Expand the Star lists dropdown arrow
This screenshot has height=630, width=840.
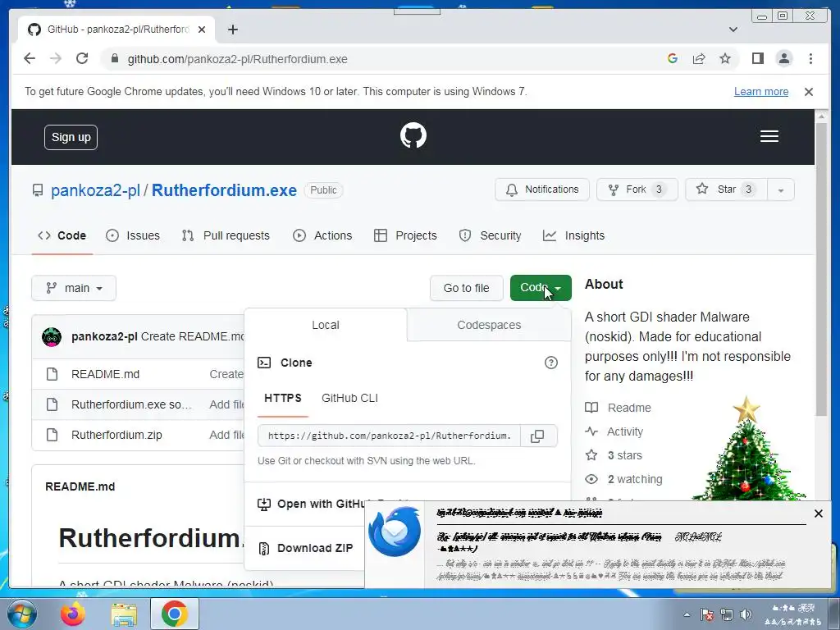click(781, 189)
